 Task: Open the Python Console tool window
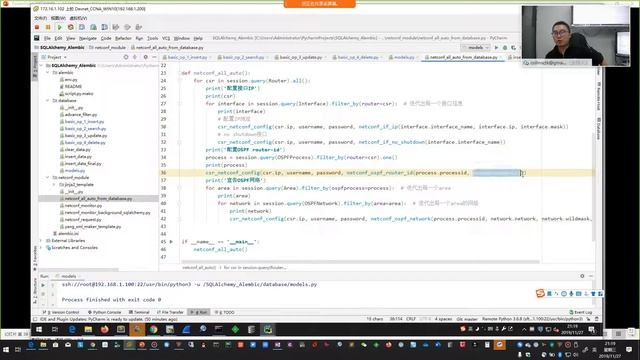(x=104, y=312)
